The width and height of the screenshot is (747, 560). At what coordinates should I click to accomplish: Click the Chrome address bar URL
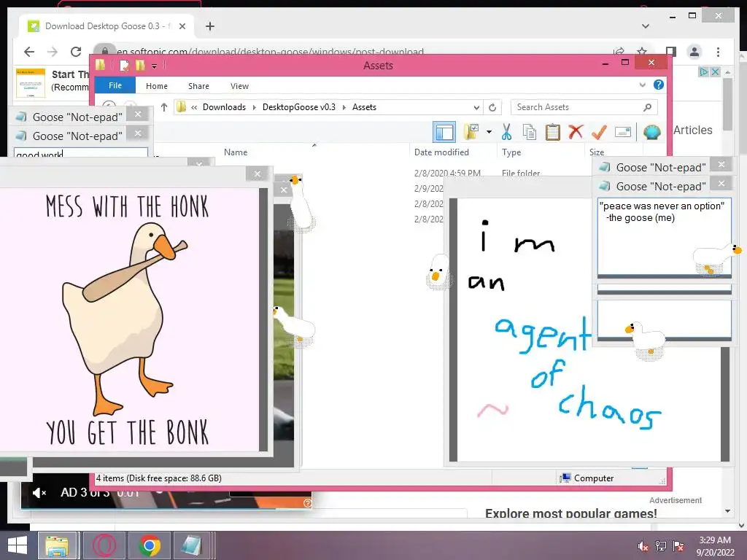pyautogui.click(x=270, y=52)
